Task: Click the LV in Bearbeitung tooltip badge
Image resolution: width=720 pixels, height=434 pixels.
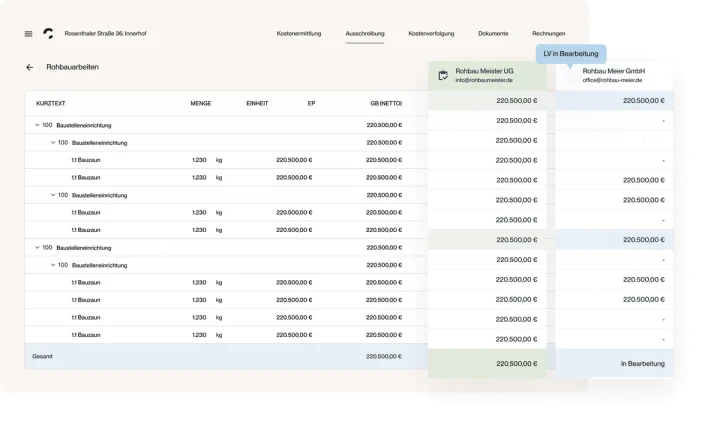Action: 571,54
